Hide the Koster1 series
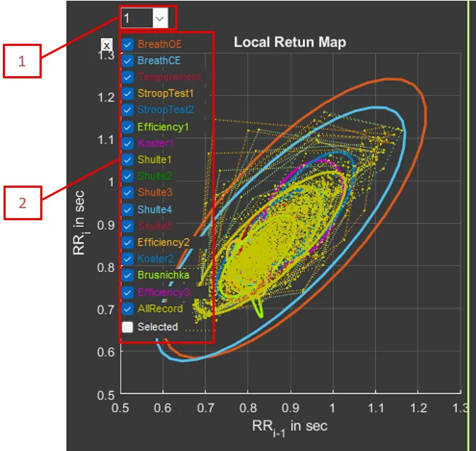Screen dimensions: 476x451 (x=127, y=143)
